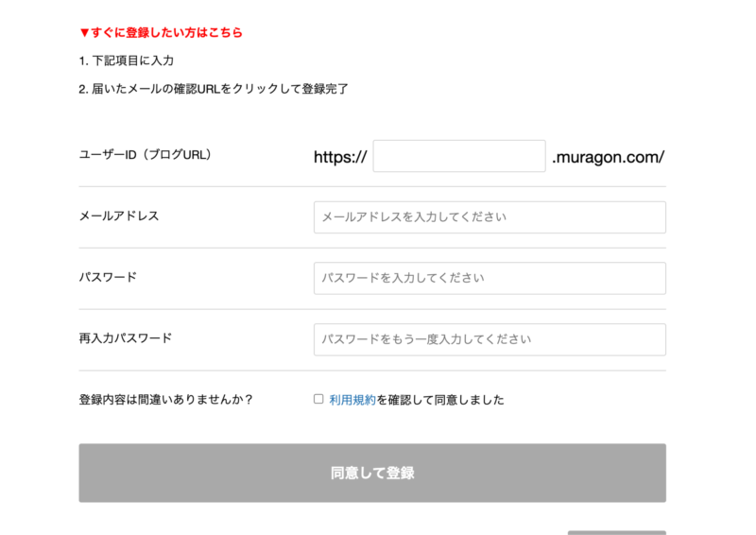Screen dimensions: 756x535
Task: Click the パスワード field label
Action: pos(108,277)
